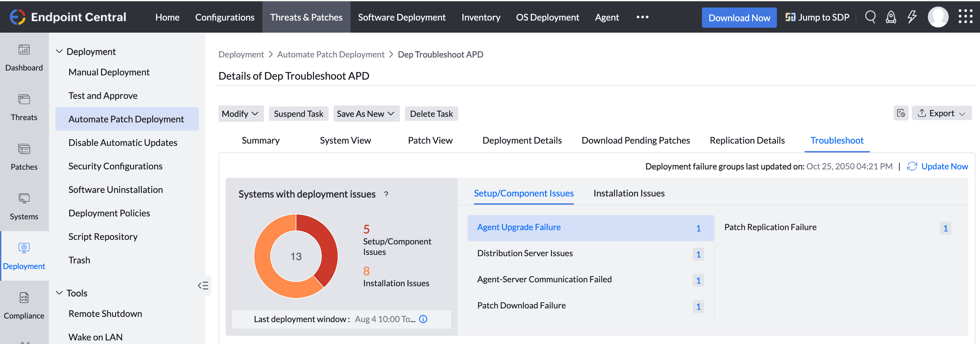Click the Suspend Task button
Viewport: 980px width, 344px height.
pyautogui.click(x=298, y=114)
